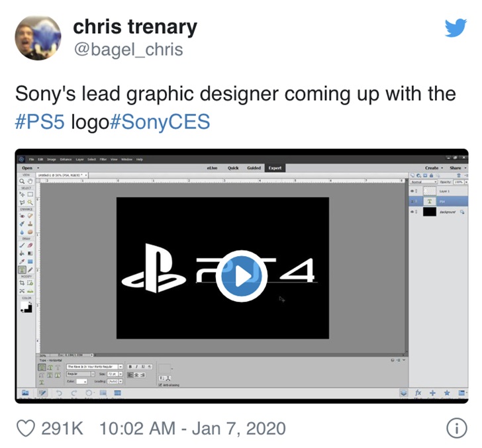The image size is (482, 448).
Task: Expand the Normal blend mode dropdown
Action: [x=424, y=182]
